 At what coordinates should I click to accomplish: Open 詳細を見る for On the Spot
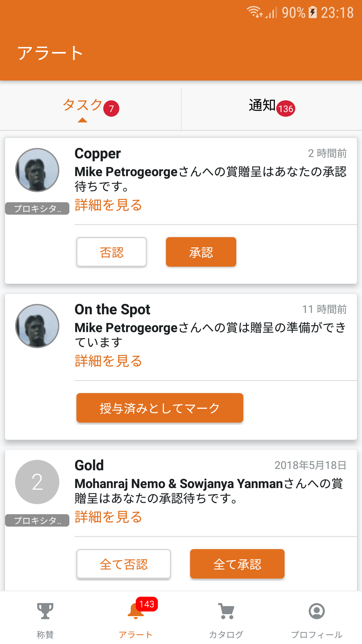(x=108, y=361)
